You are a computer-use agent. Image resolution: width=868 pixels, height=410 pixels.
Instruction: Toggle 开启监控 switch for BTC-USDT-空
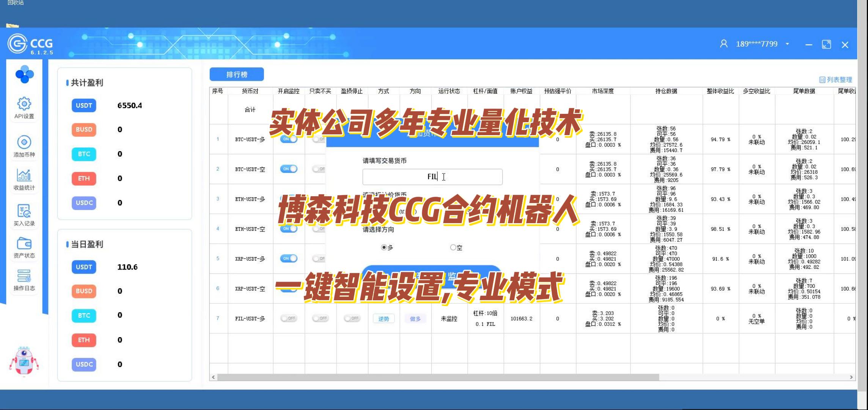288,169
